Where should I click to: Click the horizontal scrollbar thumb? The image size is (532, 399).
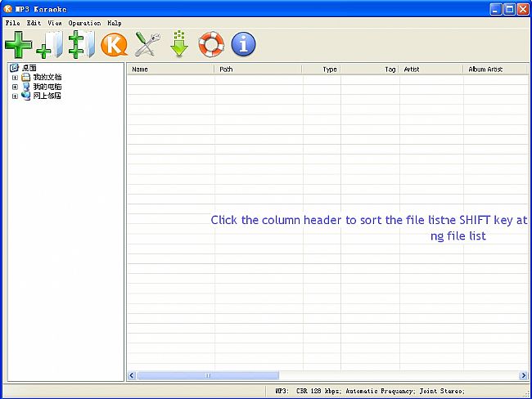(x=208, y=375)
